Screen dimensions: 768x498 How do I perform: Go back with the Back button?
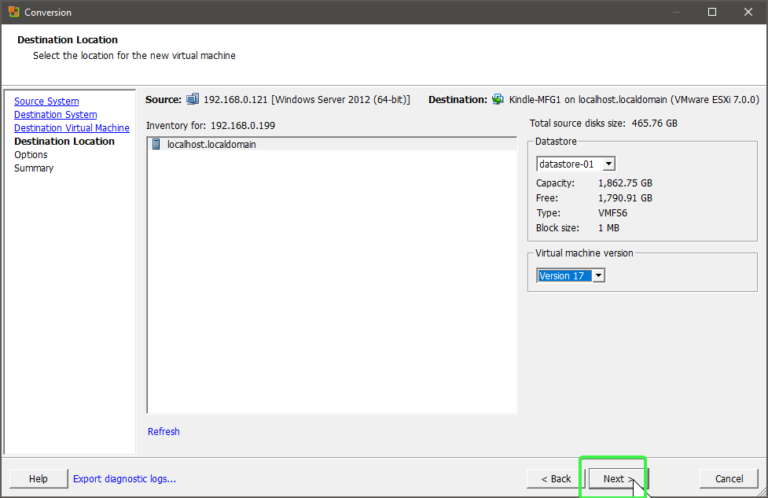tap(549, 479)
